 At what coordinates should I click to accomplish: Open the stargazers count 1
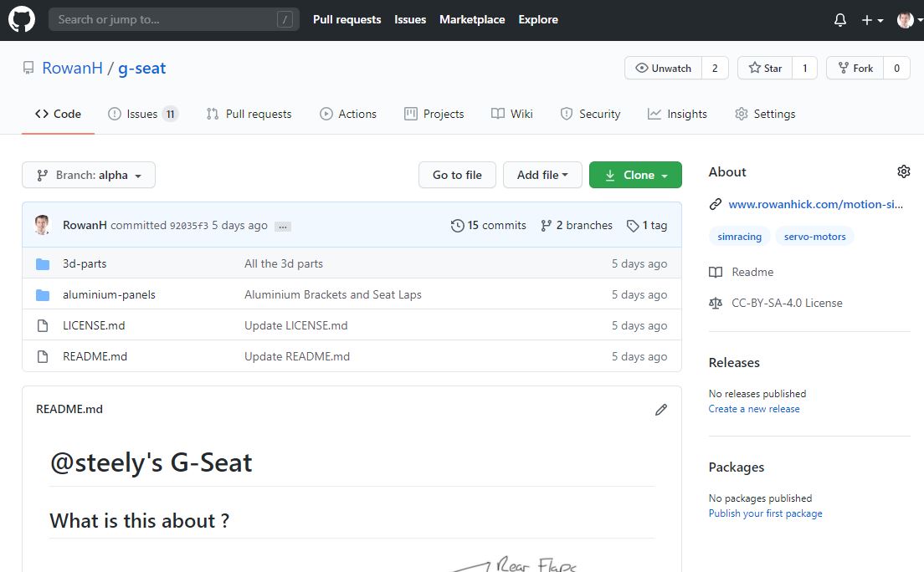point(805,69)
